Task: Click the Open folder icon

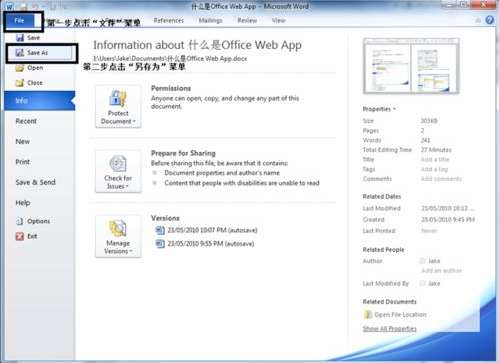Action: coord(20,68)
